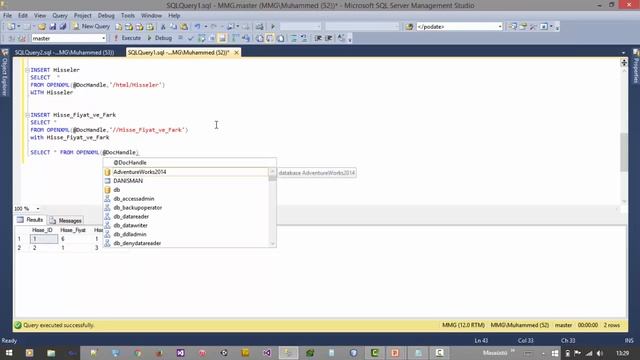Close the SQLQuery1.sql tab

236,53
